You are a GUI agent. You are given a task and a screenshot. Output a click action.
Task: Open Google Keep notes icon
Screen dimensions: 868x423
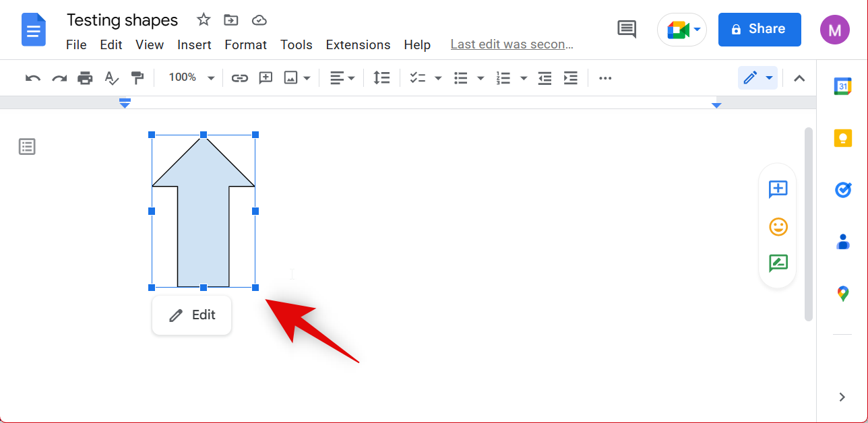pos(842,138)
